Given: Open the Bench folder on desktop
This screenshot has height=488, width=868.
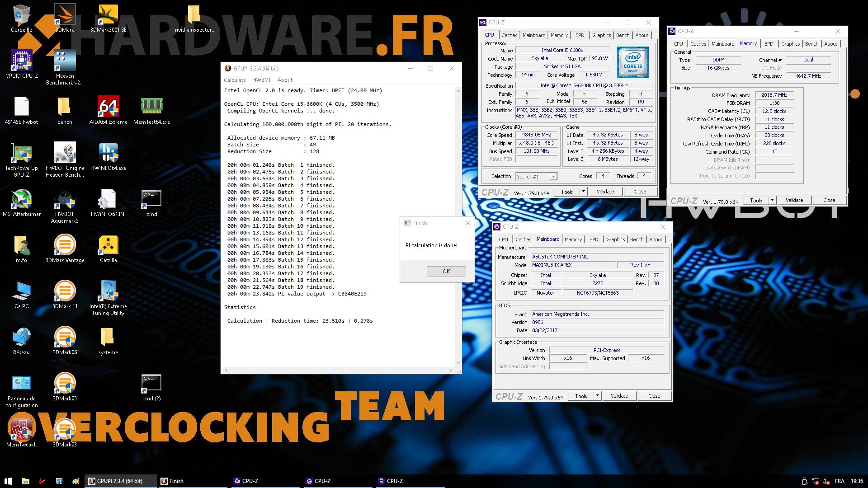Looking at the screenshot, I should 65,110.
